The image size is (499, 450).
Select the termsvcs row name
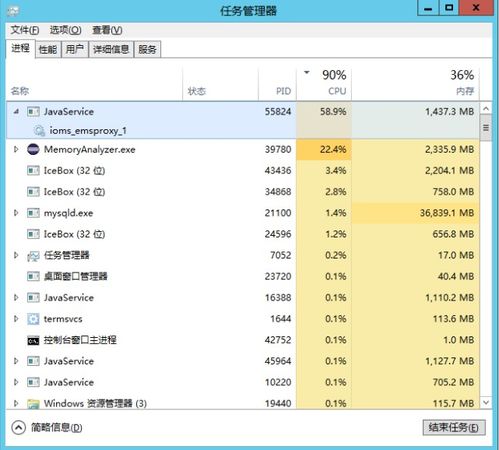click(63, 319)
